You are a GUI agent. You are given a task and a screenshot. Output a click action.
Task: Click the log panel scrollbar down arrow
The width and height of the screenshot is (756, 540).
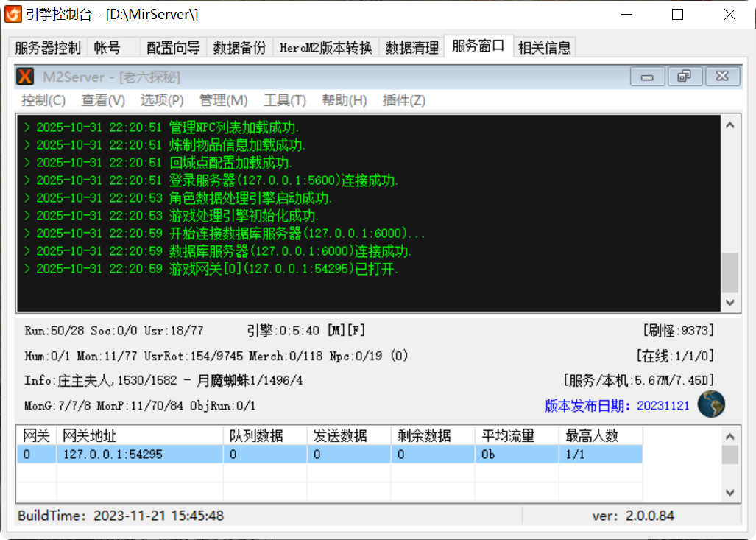729,302
